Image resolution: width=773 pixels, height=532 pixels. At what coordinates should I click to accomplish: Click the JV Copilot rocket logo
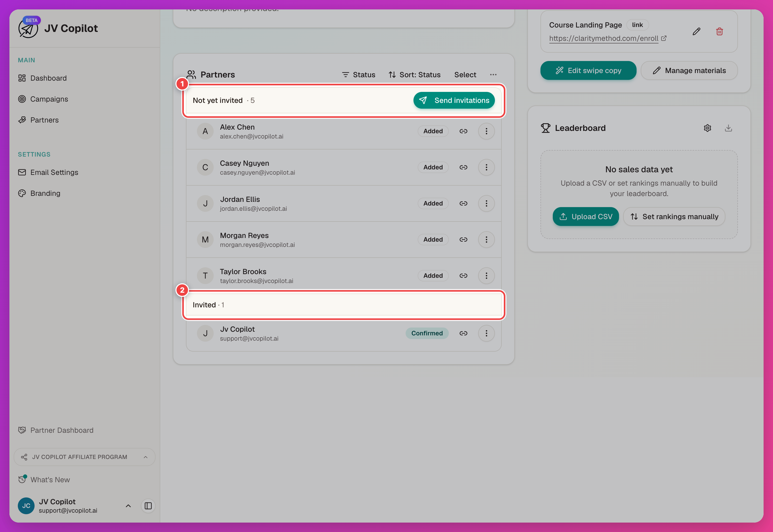click(28, 28)
